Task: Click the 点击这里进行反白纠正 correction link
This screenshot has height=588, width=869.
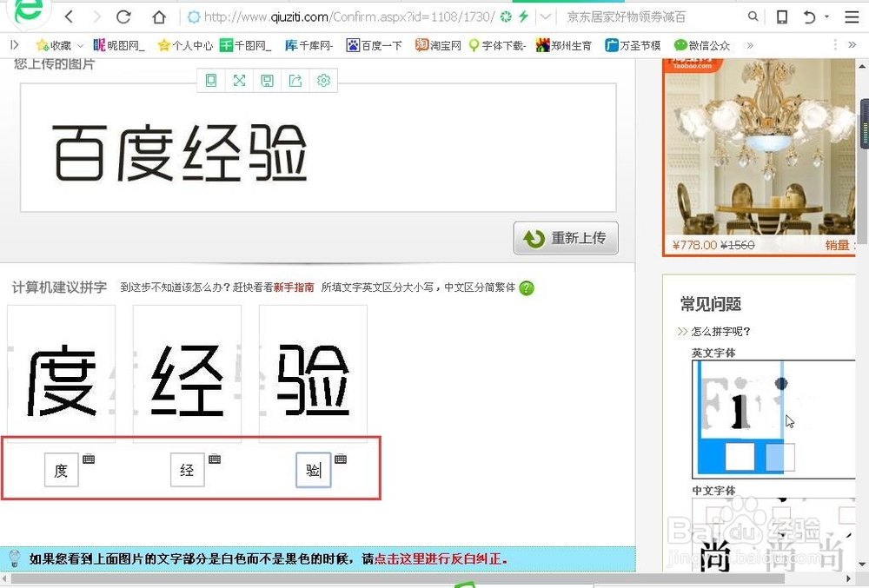Action: tap(439, 559)
